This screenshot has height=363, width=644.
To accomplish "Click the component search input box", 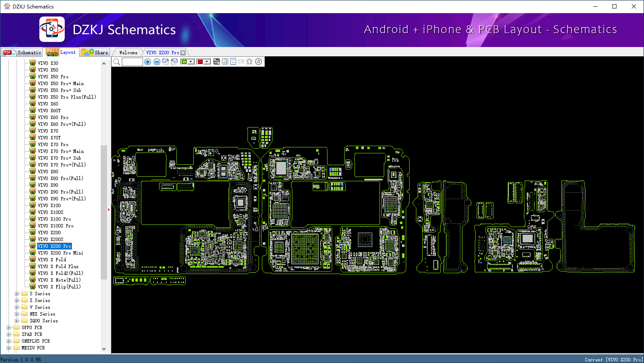I will tap(132, 62).
